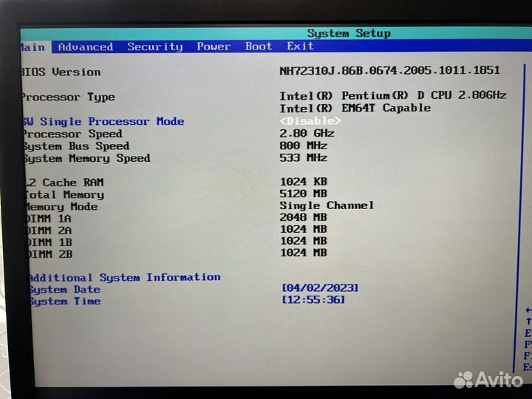Click the Memory Mode Single Channel value
The height and width of the screenshot is (399, 532).
point(327,205)
